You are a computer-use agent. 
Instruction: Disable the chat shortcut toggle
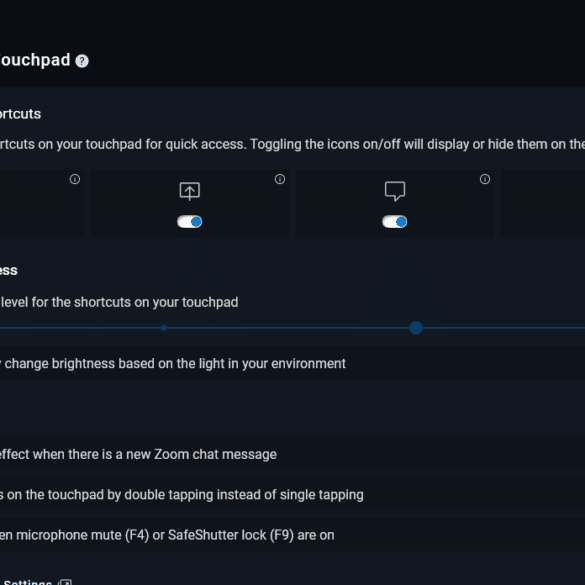click(395, 222)
